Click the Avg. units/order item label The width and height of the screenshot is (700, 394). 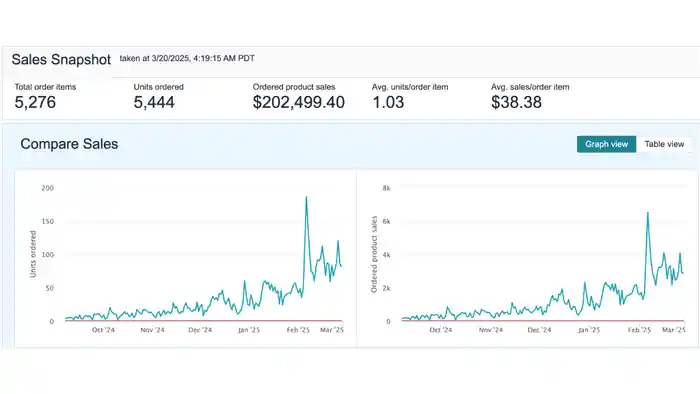(410, 87)
